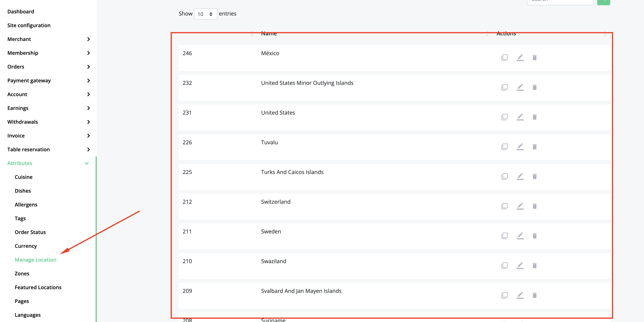The height and width of the screenshot is (322, 644).
Task: Edit the Swaziland location
Action: [520, 266]
